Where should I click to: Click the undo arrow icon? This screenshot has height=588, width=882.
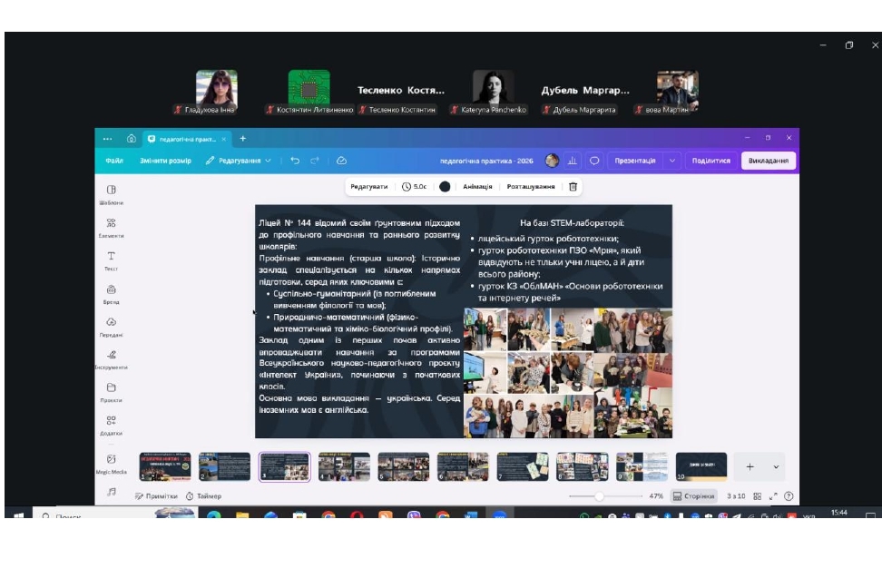(x=295, y=161)
